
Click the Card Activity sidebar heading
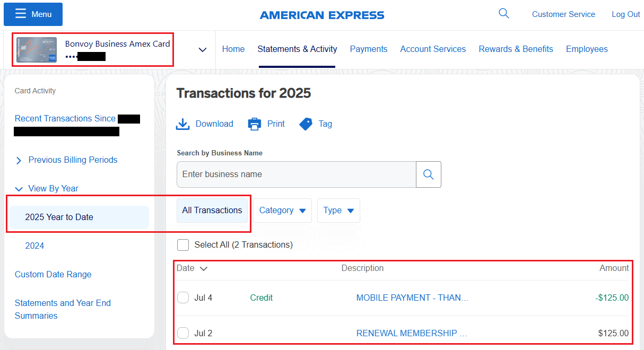click(x=35, y=91)
